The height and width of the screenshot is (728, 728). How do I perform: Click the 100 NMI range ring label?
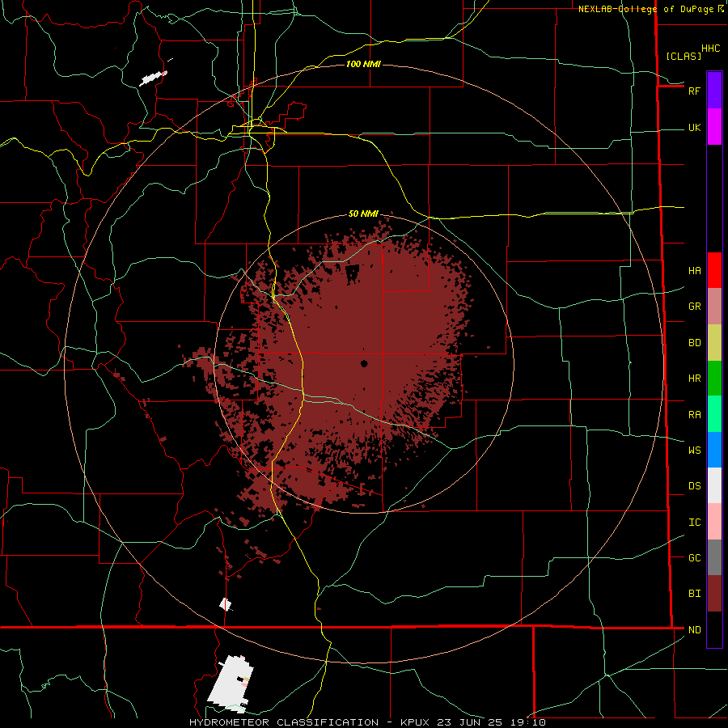pos(363,64)
